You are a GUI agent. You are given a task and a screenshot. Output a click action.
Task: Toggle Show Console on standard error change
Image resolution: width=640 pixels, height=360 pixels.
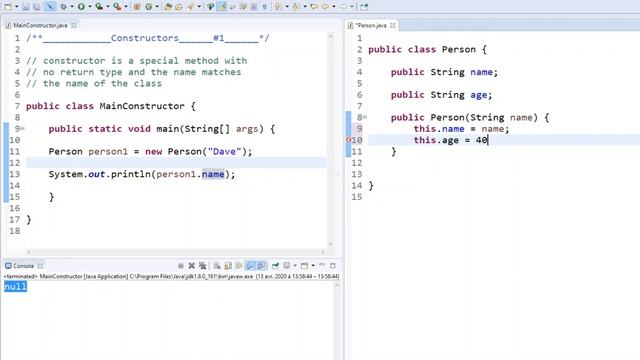(x=261, y=266)
